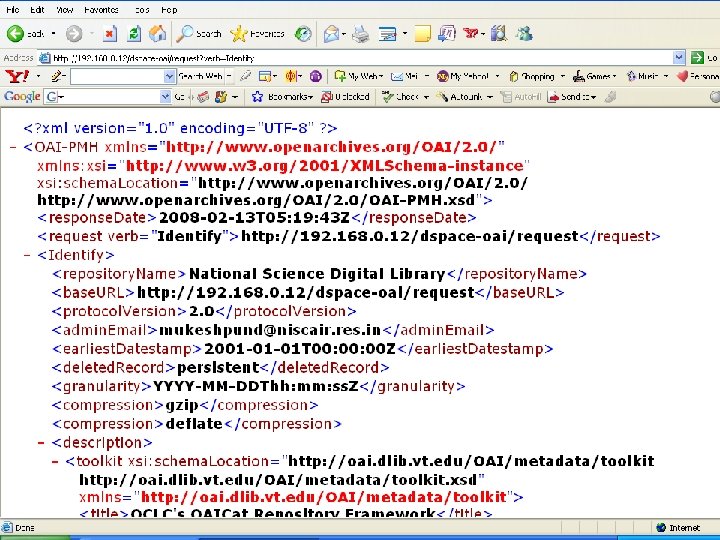Click the grey Forward arrow button
Viewport: 720px width, 540px height.
click(74, 34)
